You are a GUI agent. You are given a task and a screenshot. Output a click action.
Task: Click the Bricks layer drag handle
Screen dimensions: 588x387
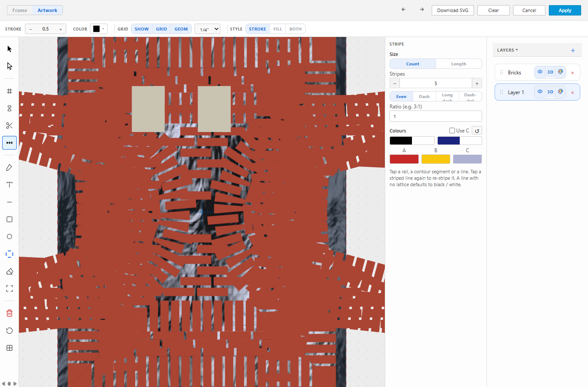(x=501, y=72)
